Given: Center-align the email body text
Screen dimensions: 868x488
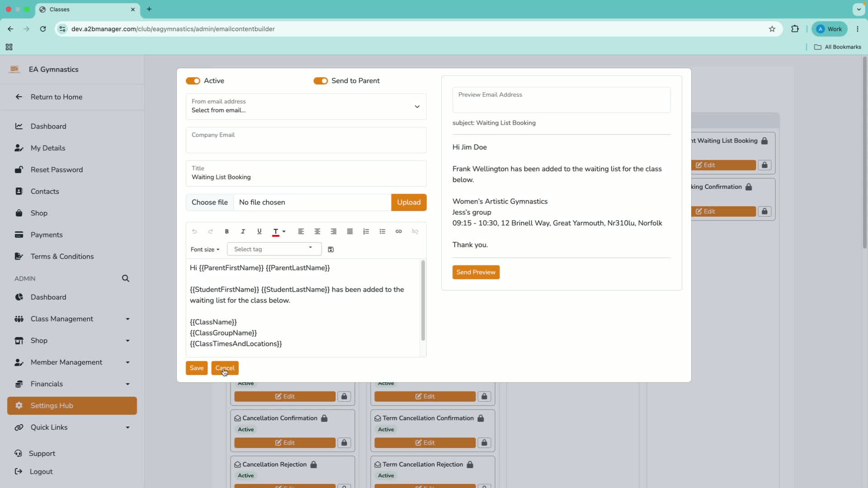Looking at the screenshot, I should (317, 231).
